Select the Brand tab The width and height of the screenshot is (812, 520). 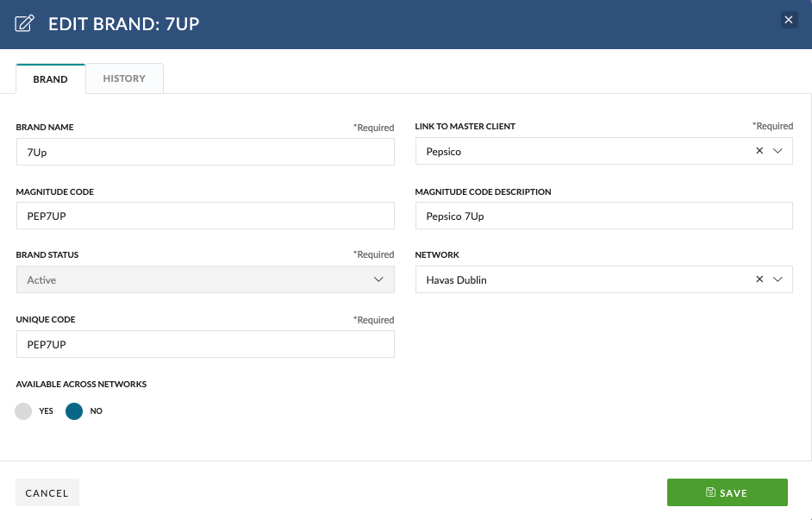pos(50,78)
